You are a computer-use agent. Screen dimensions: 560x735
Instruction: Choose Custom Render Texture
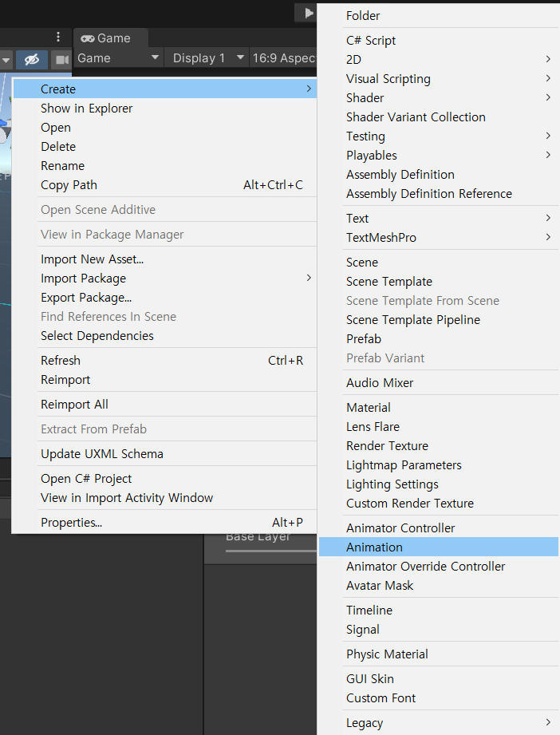point(439,504)
